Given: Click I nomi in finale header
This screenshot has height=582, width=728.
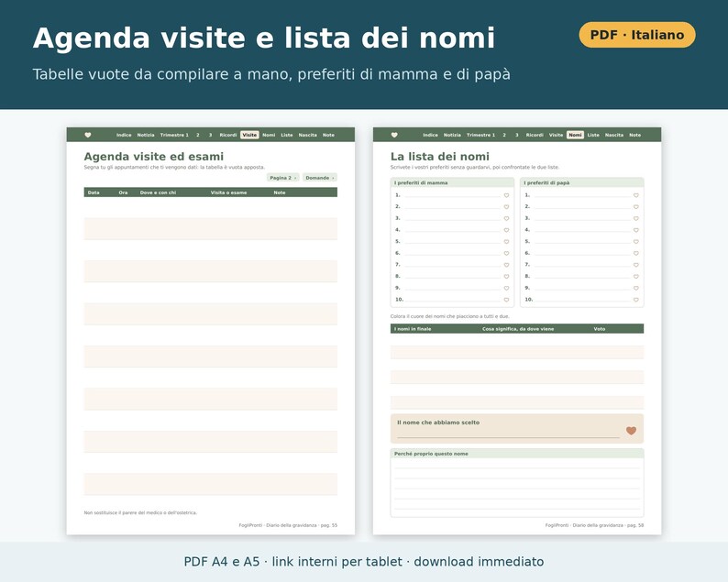Looking at the screenshot, I should pos(413,329).
